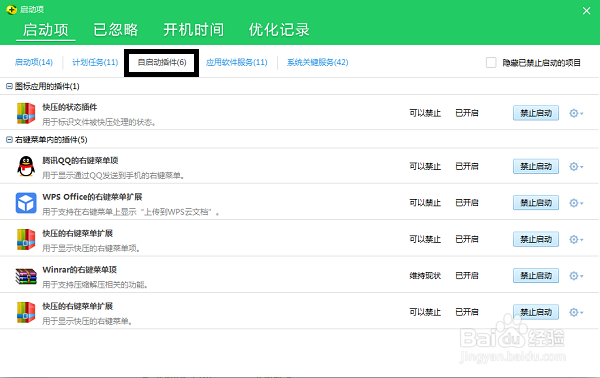This screenshot has height=378, width=600.
Task: Click the 已开启 status in the WPS Office row
Action: [x=467, y=203]
